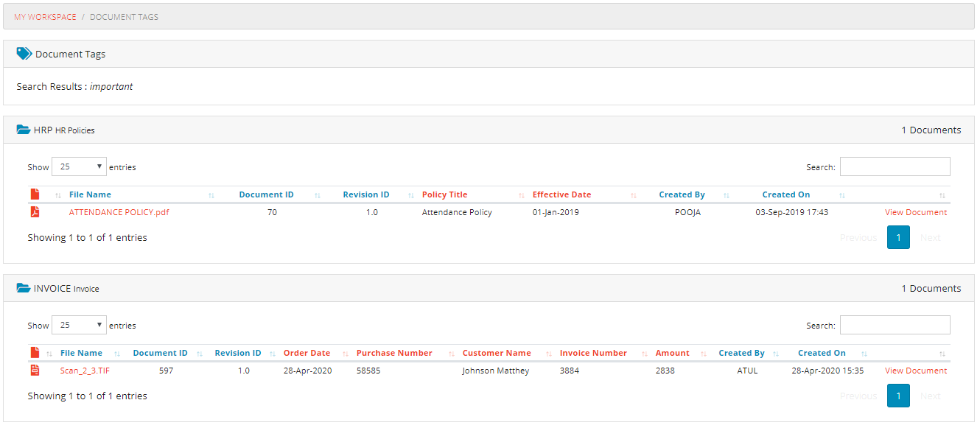
Task: Open ATTENDANCE POLICY.pdf file link
Action: 119,212
